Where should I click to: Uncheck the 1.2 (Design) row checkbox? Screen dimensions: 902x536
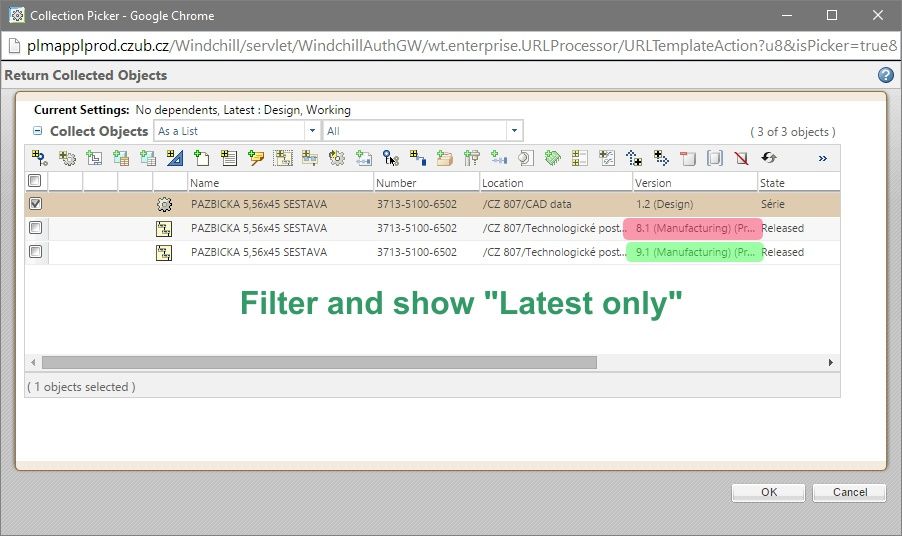tap(35, 204)
